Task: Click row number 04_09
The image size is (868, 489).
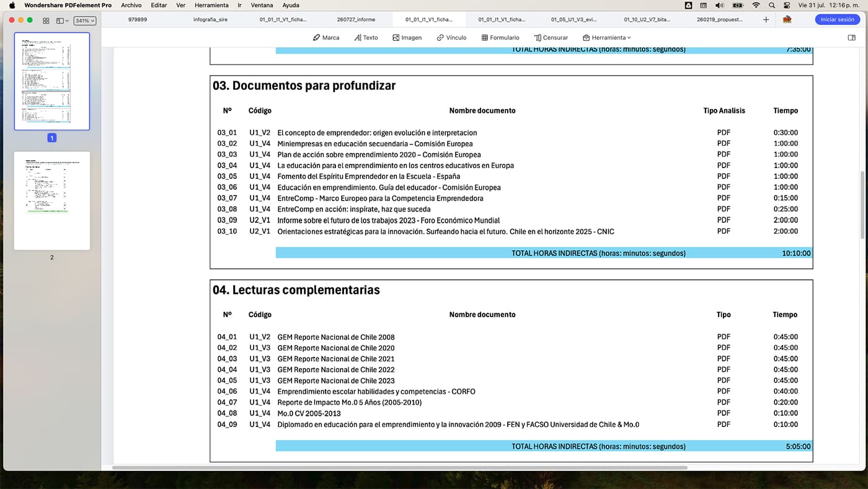Action: pyautogui.click(x=227, y=424)
